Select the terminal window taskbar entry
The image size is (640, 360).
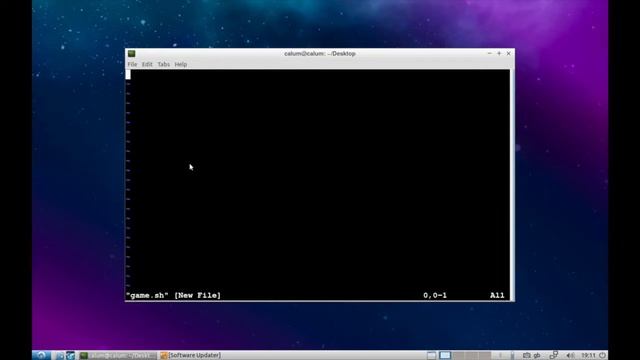(x=118, y=356)
